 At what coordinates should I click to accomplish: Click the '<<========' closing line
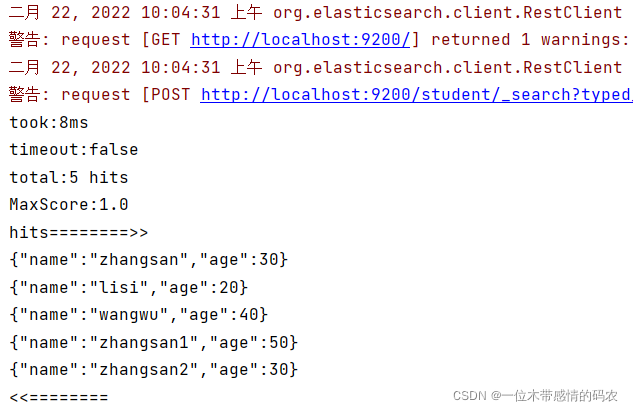click(59, 397)
